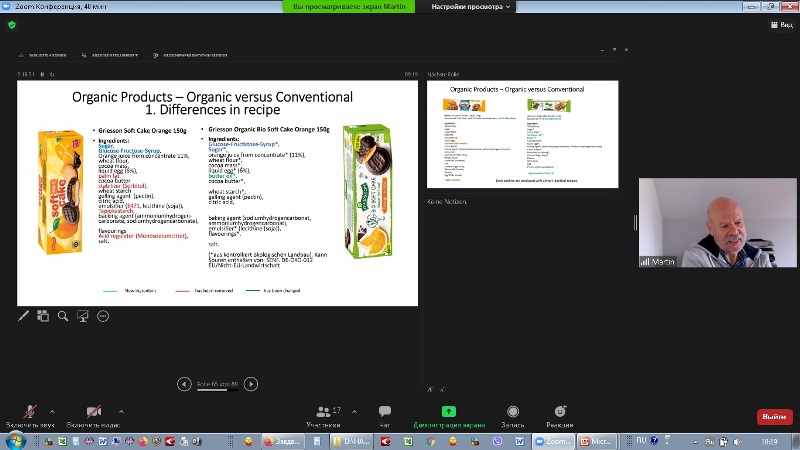Open the system volume icon
The image size is (800, 450).
(x=738, y=442)
